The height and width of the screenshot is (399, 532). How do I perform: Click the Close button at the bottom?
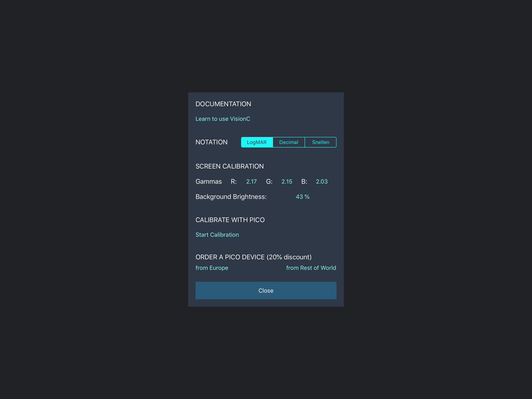pos(266,290)
